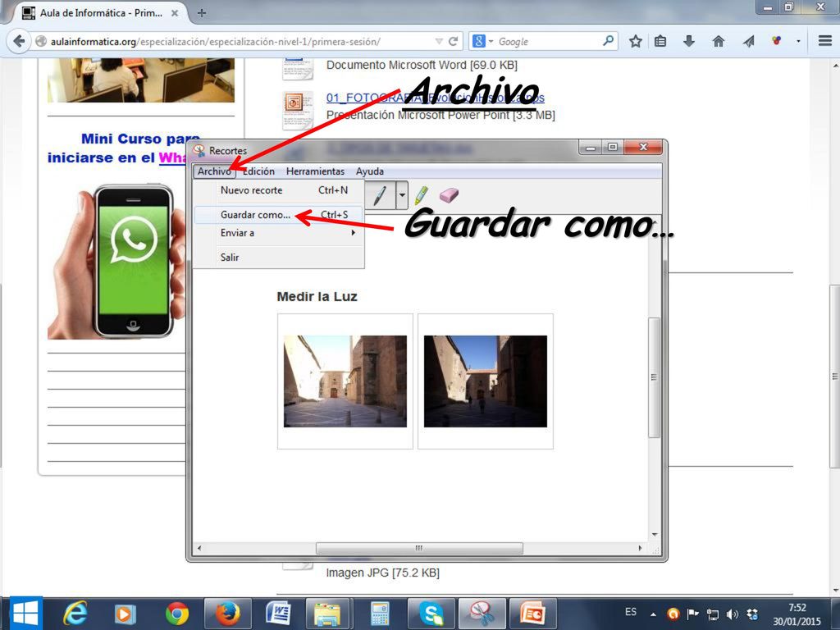
Task: Click the Recortes horizontal scrollbar thumb
Action: (419, 548)
